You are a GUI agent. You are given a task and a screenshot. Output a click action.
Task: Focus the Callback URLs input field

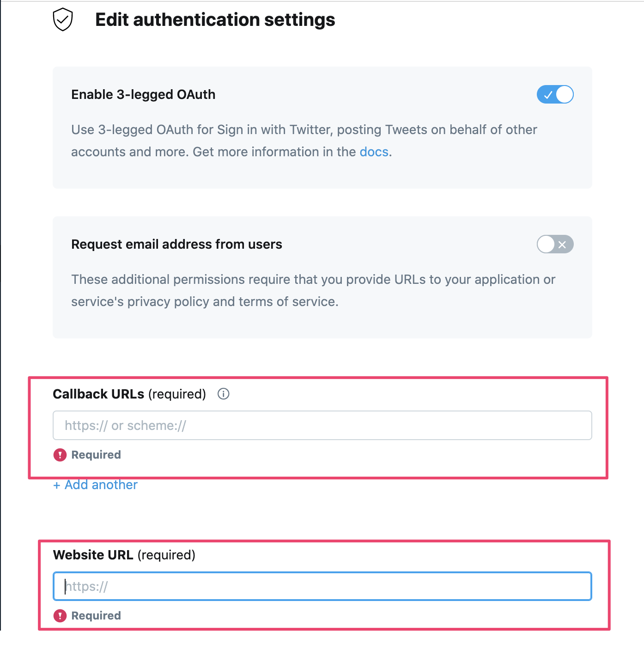pos(322,425)
